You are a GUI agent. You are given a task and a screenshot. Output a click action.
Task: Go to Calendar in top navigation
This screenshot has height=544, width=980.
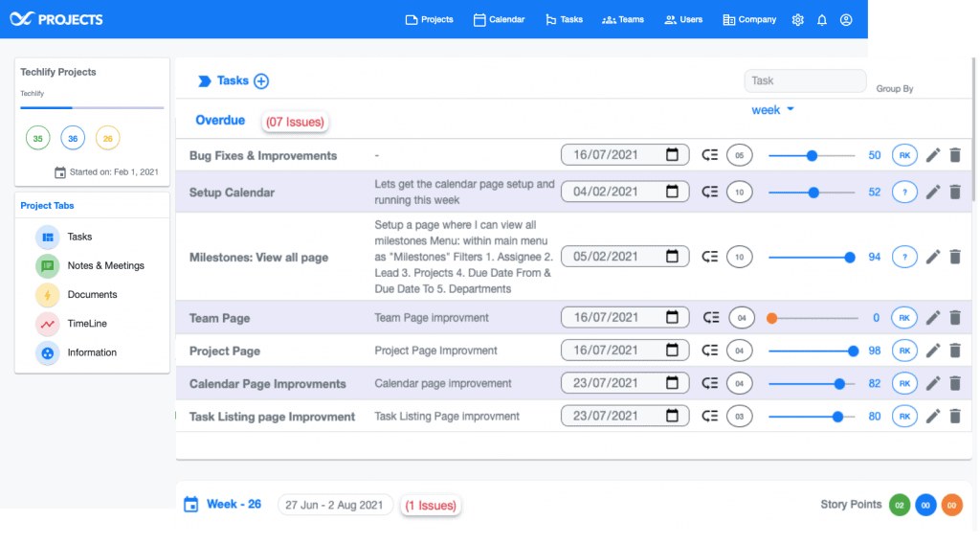499,20
